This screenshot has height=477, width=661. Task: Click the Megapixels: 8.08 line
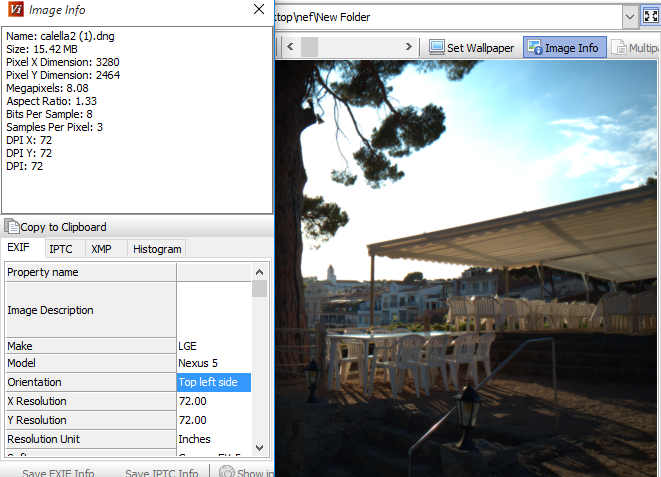click(47, 88)
